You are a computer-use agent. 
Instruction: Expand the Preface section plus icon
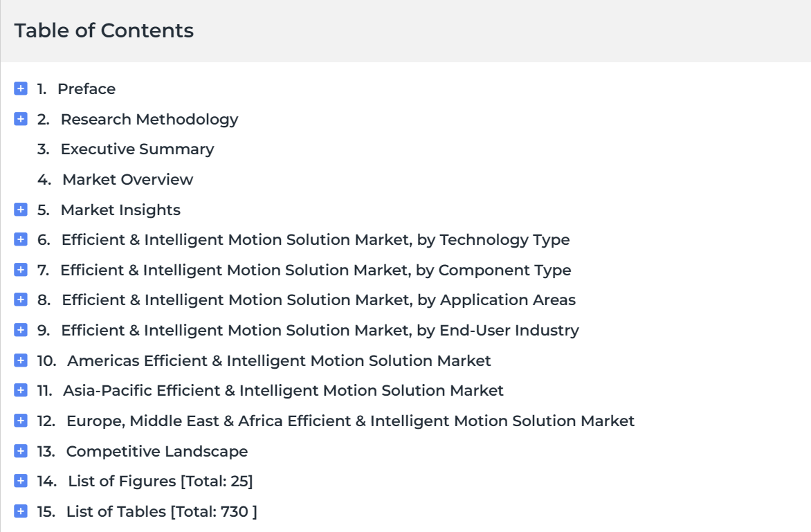tap(21, 89)
